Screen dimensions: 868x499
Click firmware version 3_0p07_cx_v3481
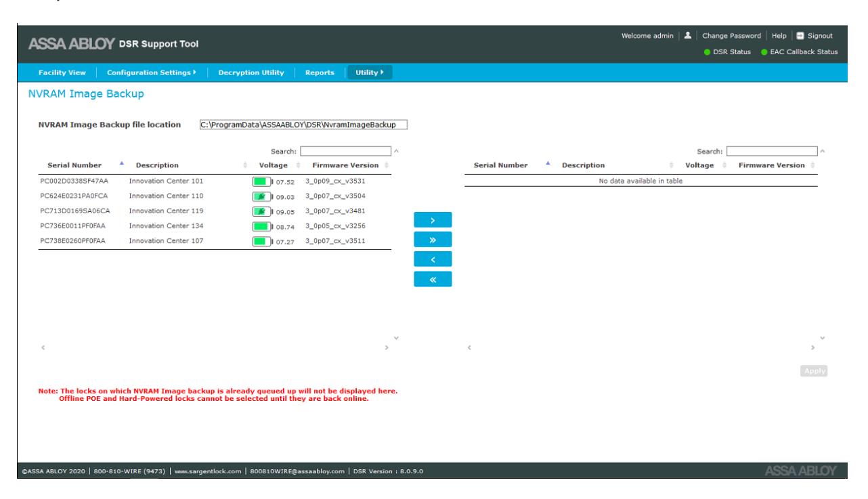pyautogui.click(x=337, y=211)
